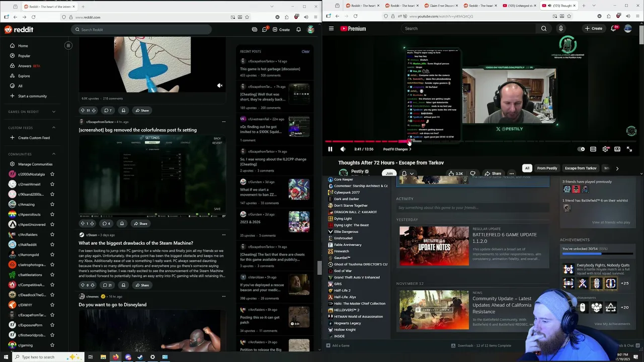Click YouTube Create button
Image resolution: width=644 pixels, height=362 pixels.
point(594,29)
